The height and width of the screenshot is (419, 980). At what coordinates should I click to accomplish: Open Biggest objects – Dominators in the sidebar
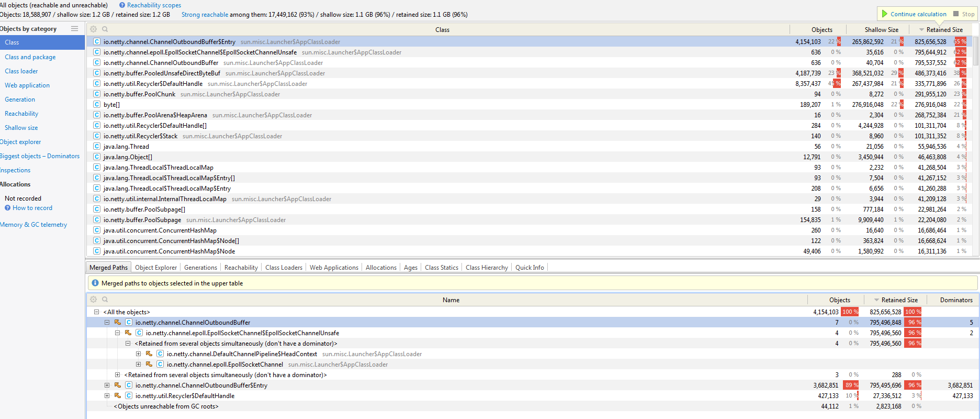[x=40, y=156]
